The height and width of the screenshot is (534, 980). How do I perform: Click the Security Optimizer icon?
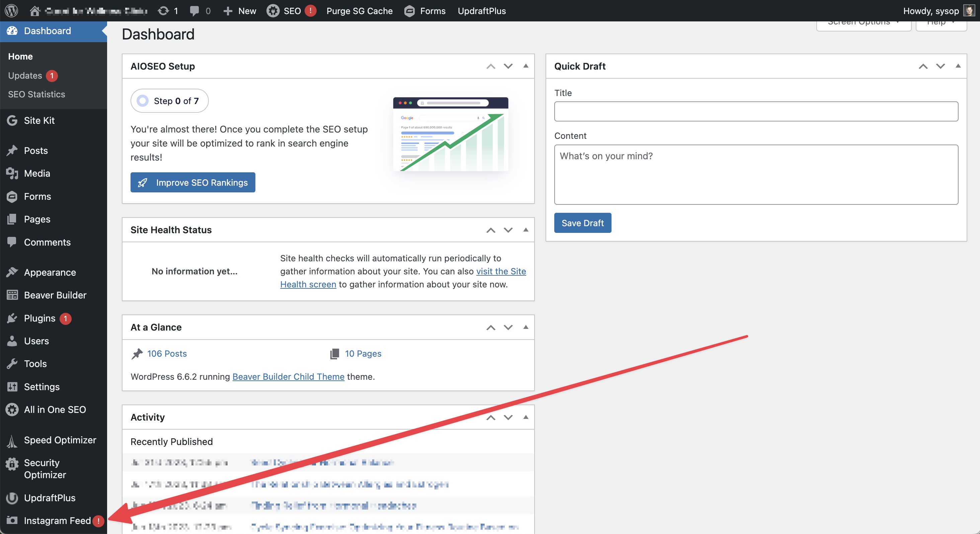point(12,464)
